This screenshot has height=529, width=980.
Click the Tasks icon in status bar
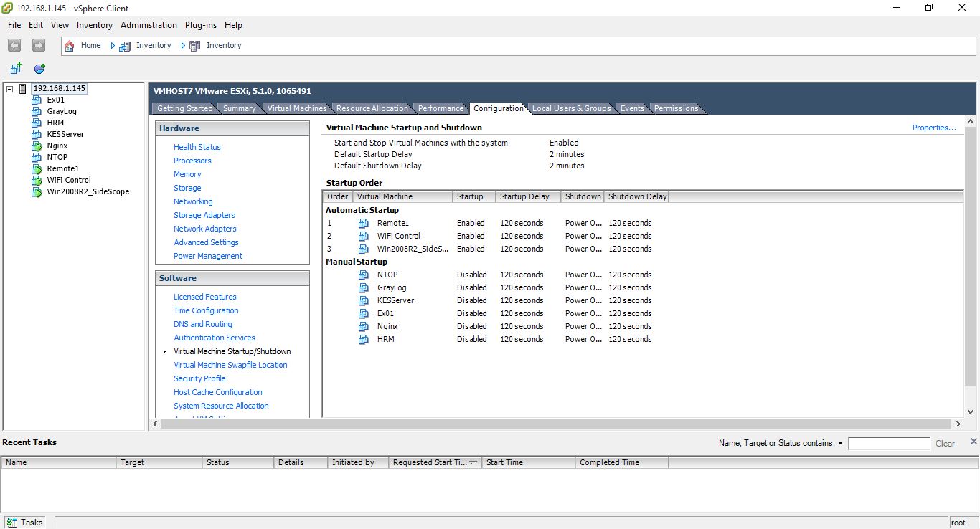[12, 522]
